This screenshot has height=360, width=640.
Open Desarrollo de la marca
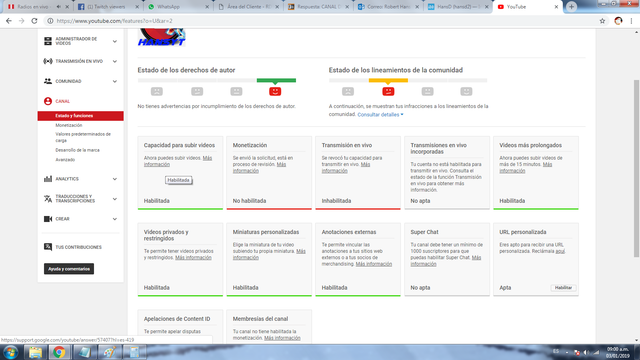pos(78,150)
